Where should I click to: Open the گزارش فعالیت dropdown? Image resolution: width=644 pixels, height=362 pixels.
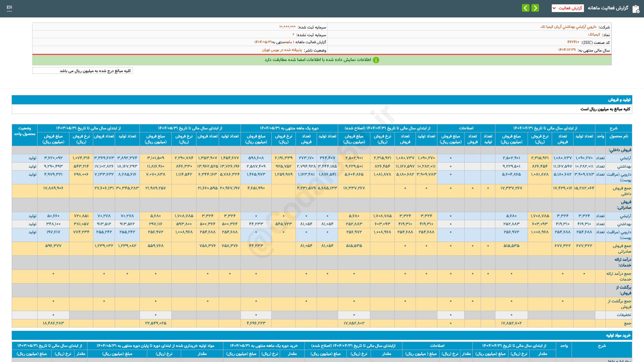(568, 8)
